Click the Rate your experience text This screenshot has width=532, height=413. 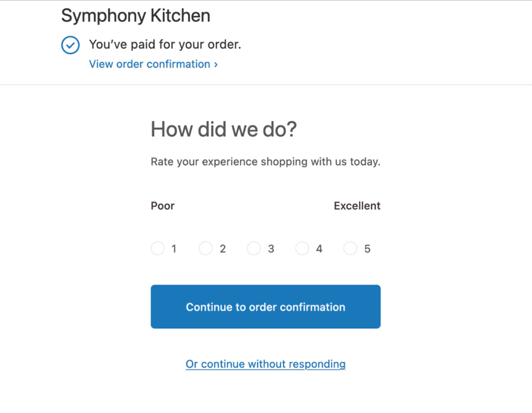click(x=265, y=162)
